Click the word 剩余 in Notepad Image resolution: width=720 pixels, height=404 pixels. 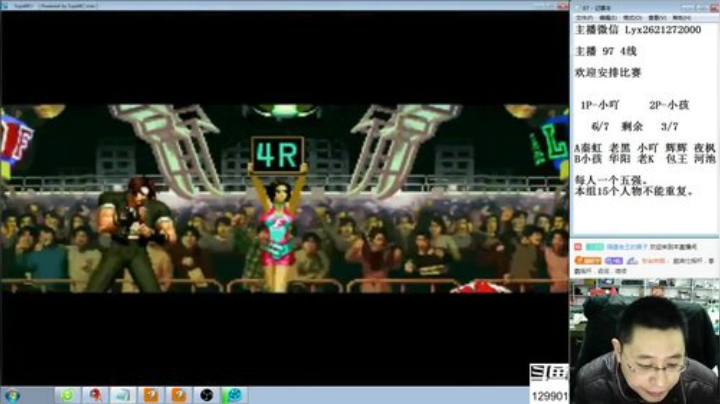tap(632, 126)
